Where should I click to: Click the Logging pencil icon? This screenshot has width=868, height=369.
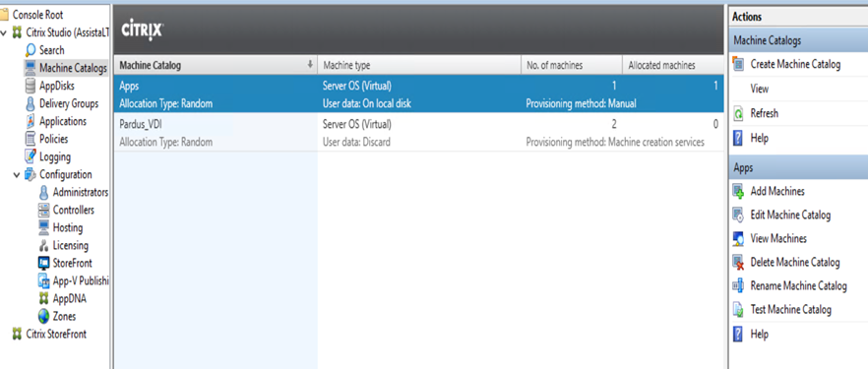[x=31, y=156]
